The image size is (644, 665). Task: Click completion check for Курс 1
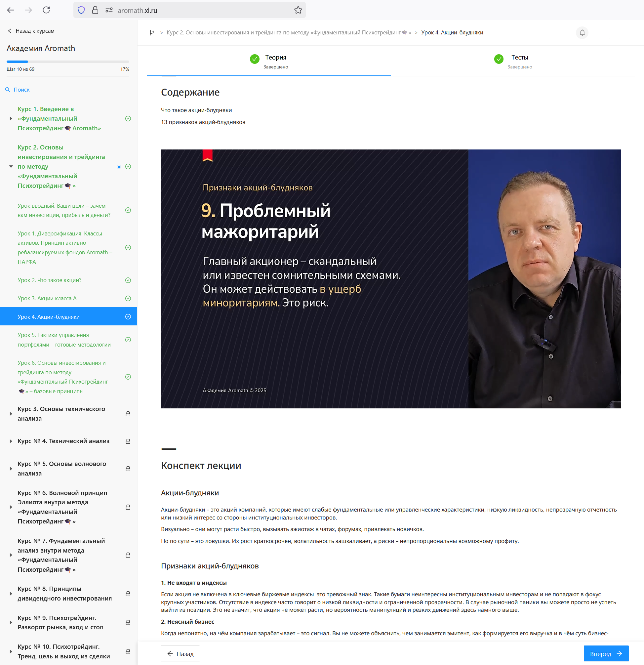point(128,119)
